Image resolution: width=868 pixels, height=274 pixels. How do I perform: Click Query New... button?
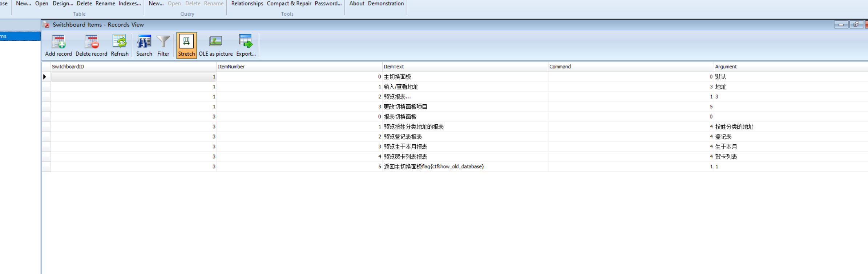(156, 3)
